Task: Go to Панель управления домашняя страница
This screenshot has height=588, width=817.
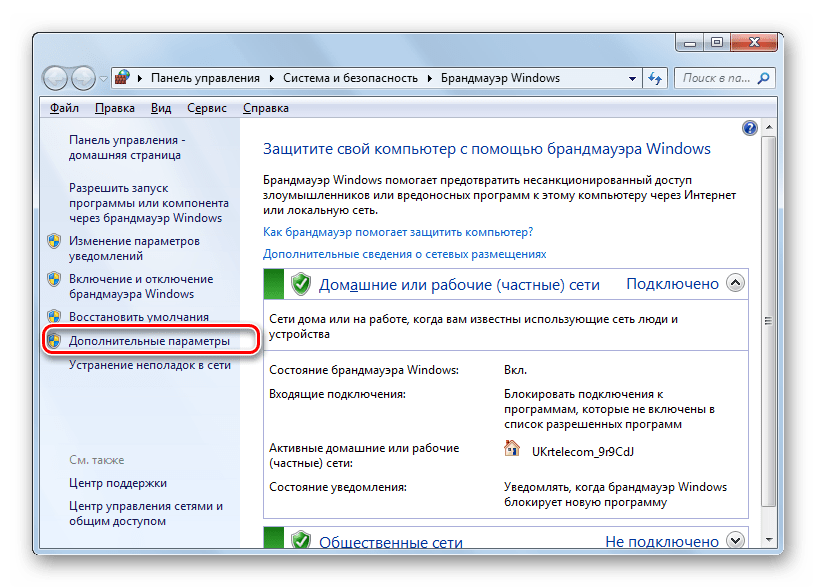Action: coord(127,148)
